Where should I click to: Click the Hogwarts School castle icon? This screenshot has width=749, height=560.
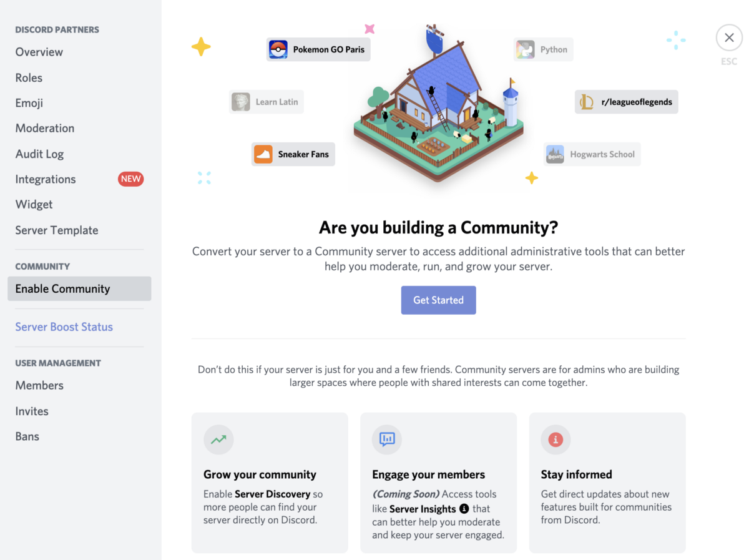[x=555, y=154]
